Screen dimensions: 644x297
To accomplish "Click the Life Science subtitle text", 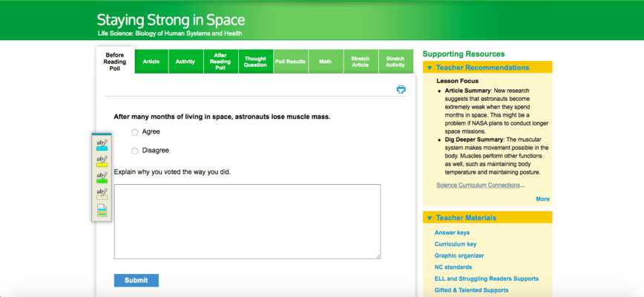I will point(170,33).
